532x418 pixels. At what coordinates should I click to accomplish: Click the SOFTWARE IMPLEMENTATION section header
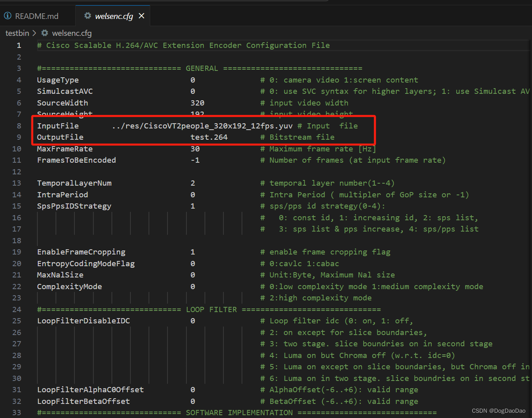237,413
